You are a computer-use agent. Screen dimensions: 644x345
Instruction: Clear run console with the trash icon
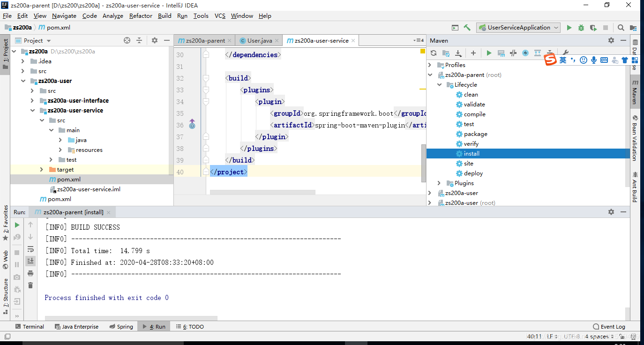click(x=30, y=285)
